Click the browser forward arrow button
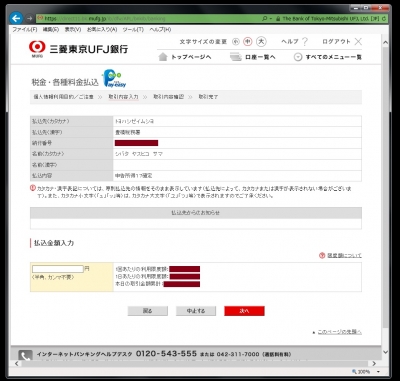This screenshot has height=381, width=400. pos(29,18)
